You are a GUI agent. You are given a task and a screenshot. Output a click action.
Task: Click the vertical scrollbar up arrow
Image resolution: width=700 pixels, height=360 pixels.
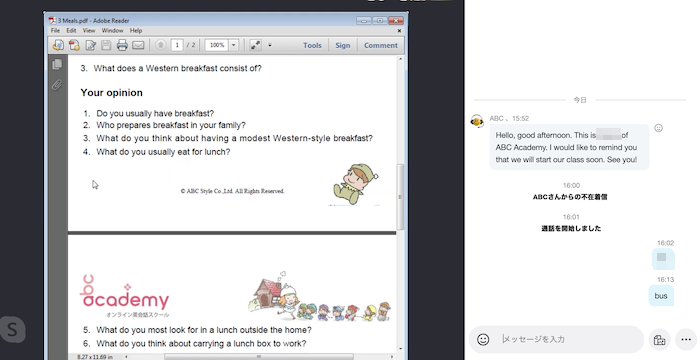pos(400,59)
